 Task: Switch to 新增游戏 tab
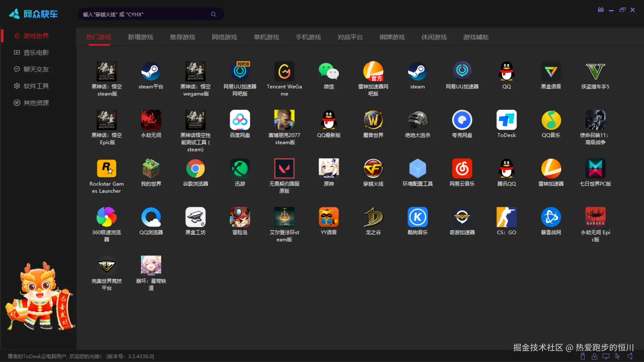pyautogui.click(x=141, y=37)
